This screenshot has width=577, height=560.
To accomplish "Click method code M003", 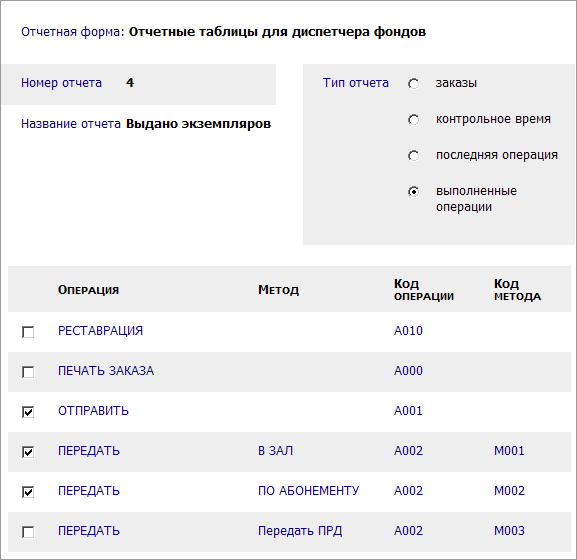I will [x=509, y=531].
